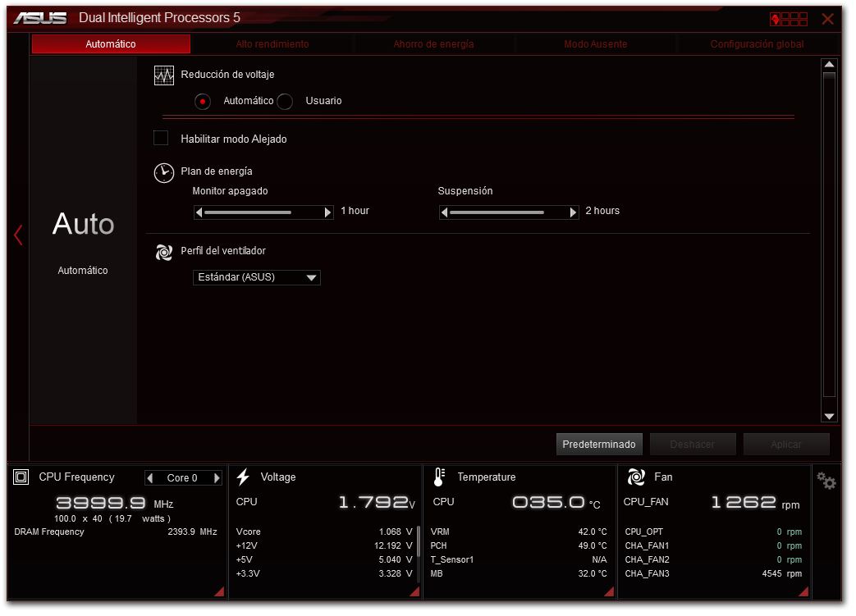Expand Voltage panel with red corner triangle
Image resolution: width=856 pixels, height=616 pixels.
[x=415, y=591]
